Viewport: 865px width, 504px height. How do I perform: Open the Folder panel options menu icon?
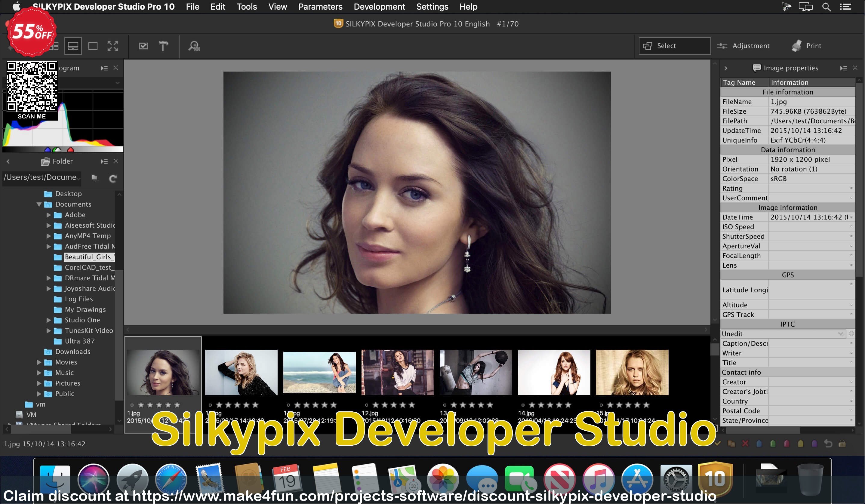104,161
